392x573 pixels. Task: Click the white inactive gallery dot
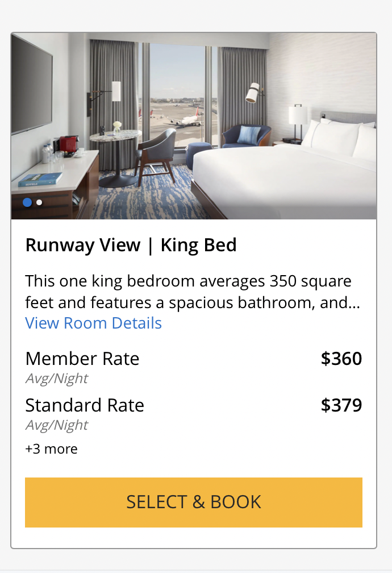click(38, 202)
